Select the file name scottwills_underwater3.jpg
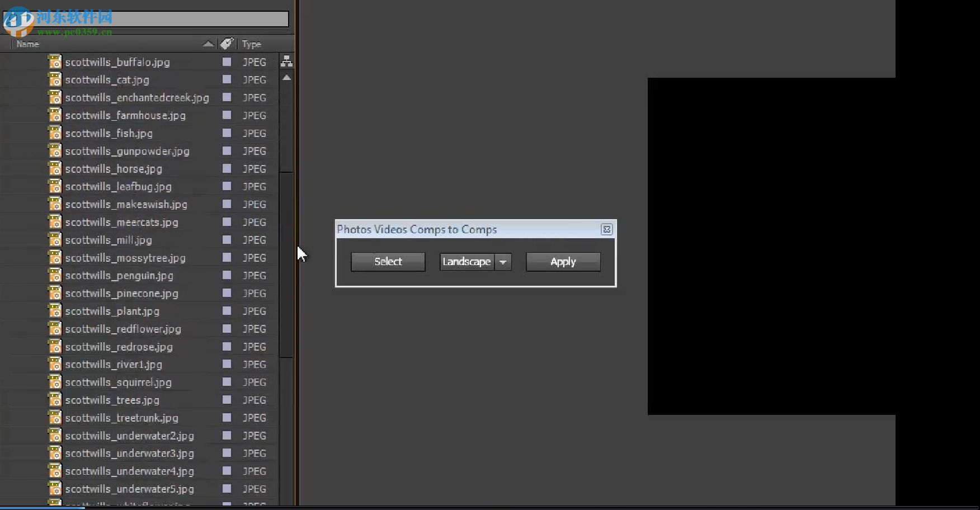This screenshot has width=980, height=510. (x=130, y=454)
